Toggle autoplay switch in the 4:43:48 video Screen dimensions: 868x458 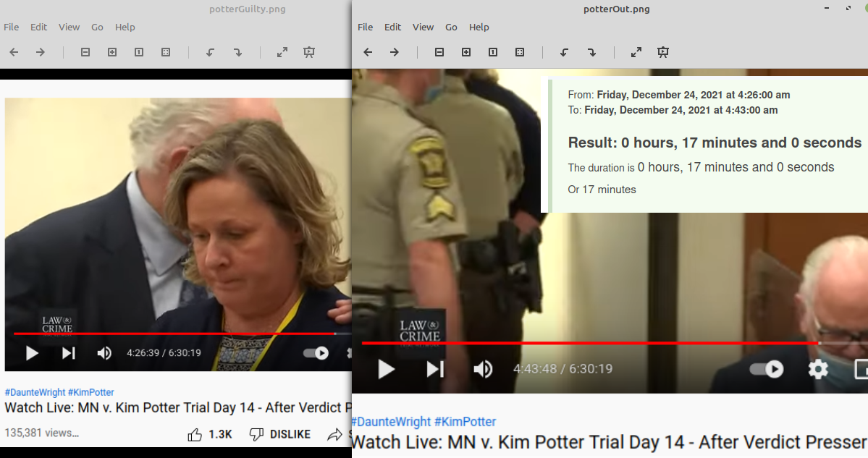[767, 369]
